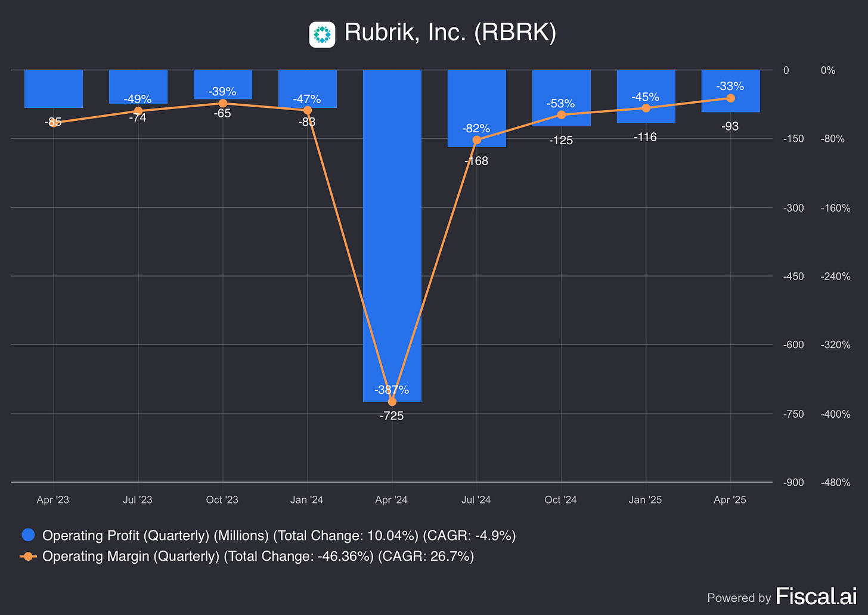Click the -900 y-axis value
This screenshot has height=615, width=868.
tap(793, 483)
